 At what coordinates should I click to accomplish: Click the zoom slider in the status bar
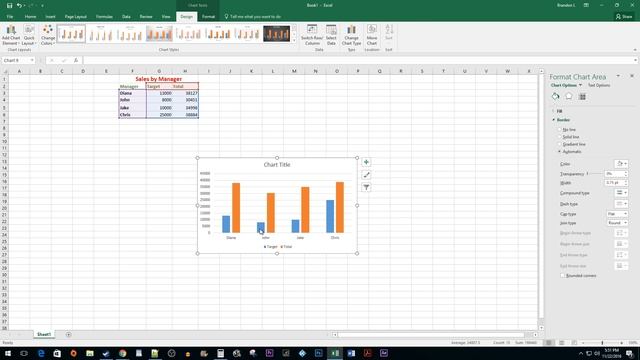coord(602,343)
